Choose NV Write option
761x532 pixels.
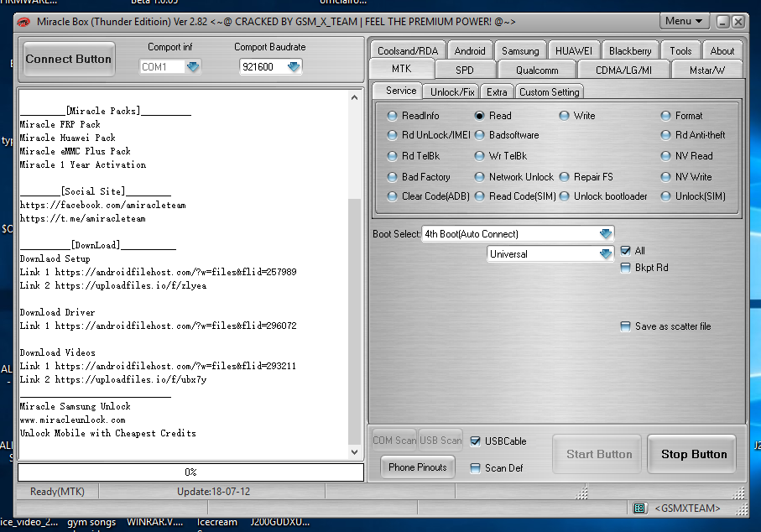[686, 177]
